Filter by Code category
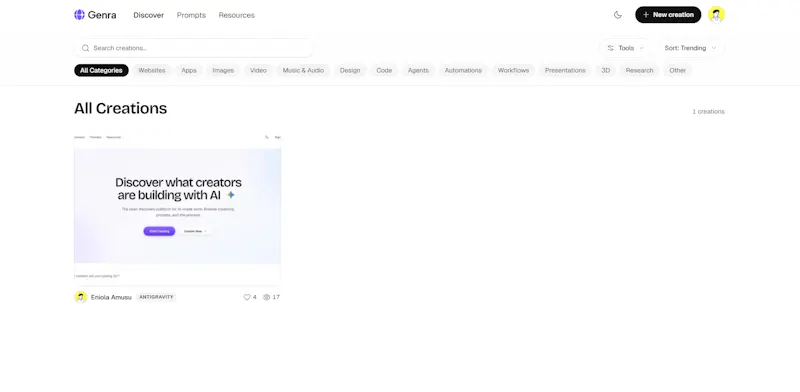 (x=384, y=70)
